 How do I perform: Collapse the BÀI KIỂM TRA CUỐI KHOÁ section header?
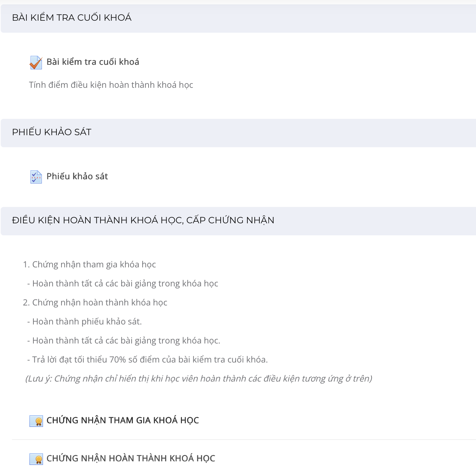pos(238,18)
